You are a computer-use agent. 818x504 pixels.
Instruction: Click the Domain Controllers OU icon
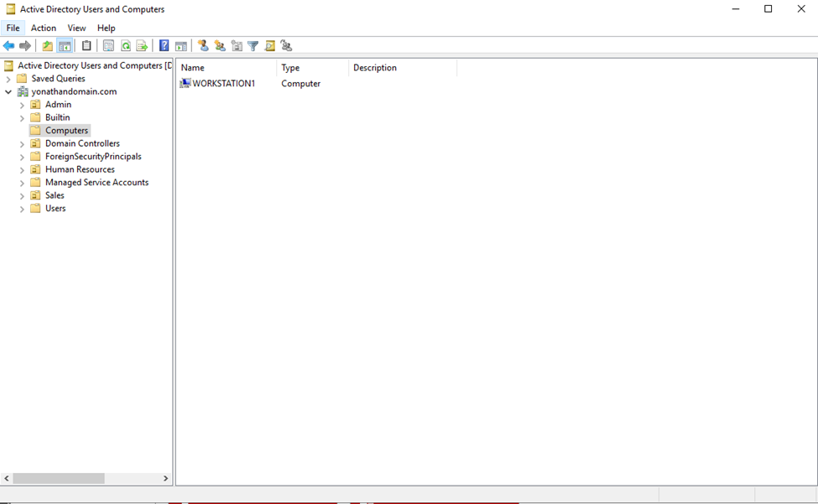click(35, 143)
